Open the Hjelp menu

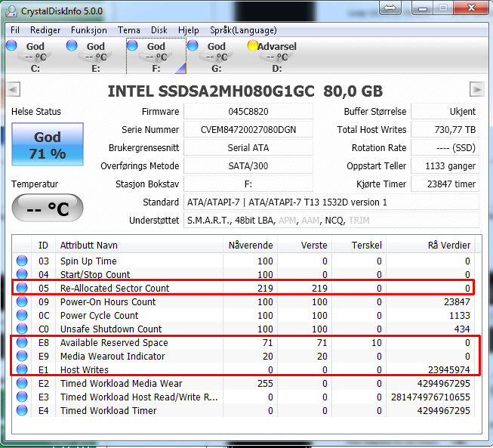tap(188, 30)
